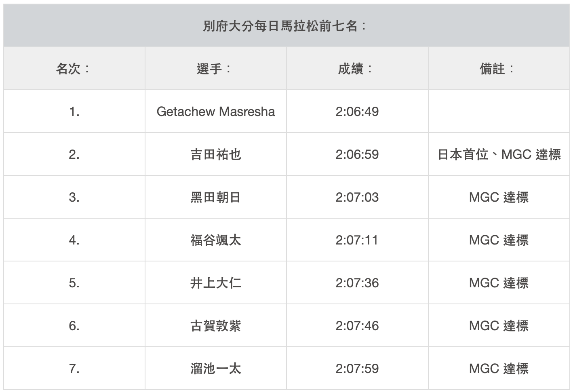573x392 pixels.
Task: Select the 選手 column header
Action: (x=215, y=69)
